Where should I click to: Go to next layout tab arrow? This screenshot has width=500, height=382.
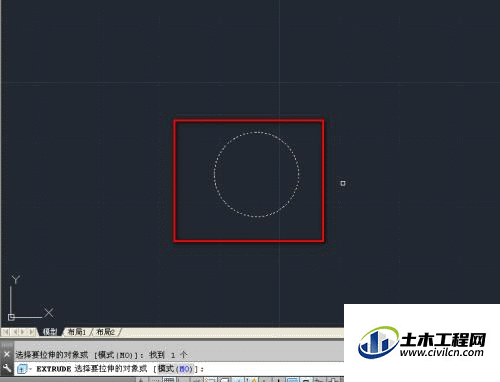click(x=23, y=332)
